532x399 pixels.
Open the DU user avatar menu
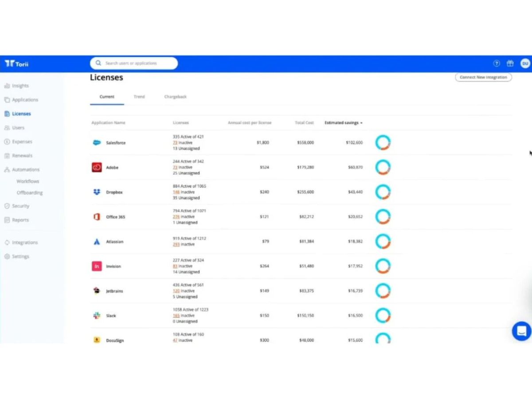point(525,63)
